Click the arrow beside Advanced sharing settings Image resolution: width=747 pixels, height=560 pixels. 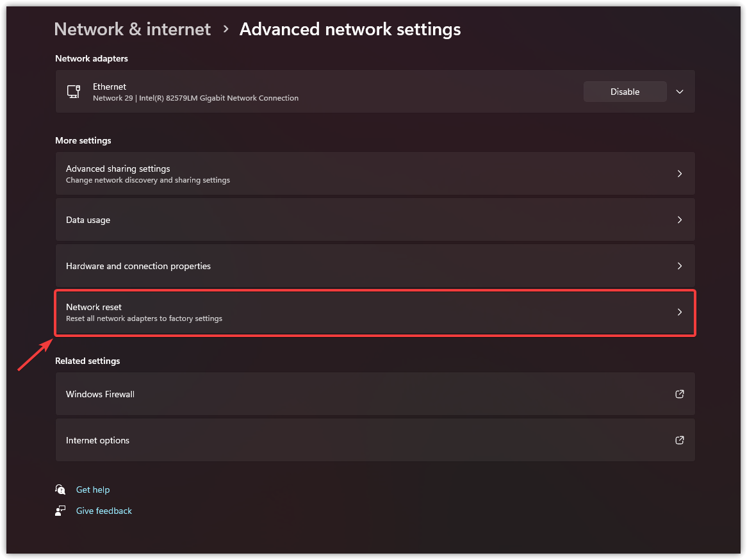point(680,174)
